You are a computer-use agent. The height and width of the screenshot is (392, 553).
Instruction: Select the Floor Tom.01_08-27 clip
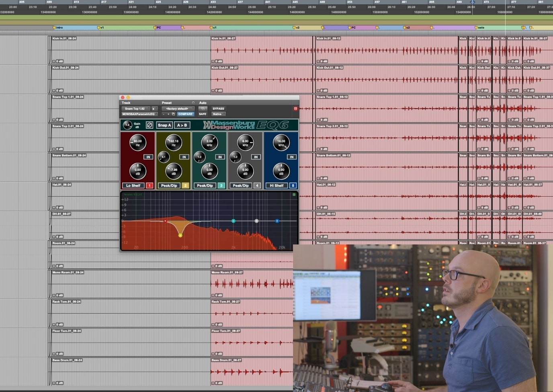252,343
